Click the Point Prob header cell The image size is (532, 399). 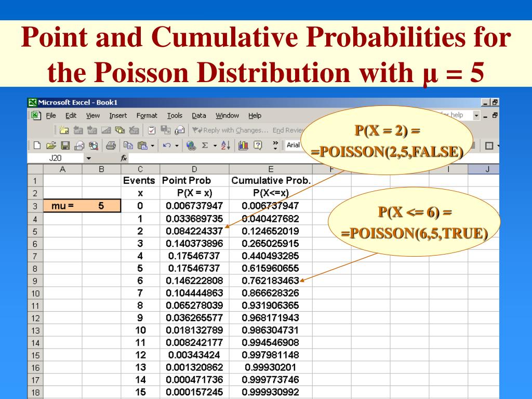click(194, 180)
